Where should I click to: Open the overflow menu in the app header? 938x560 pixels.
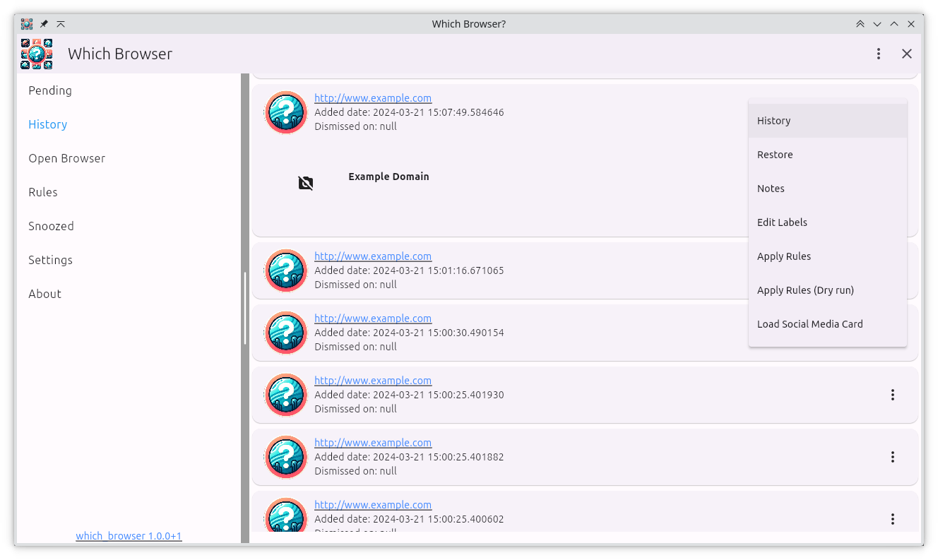tap(878, 53)
